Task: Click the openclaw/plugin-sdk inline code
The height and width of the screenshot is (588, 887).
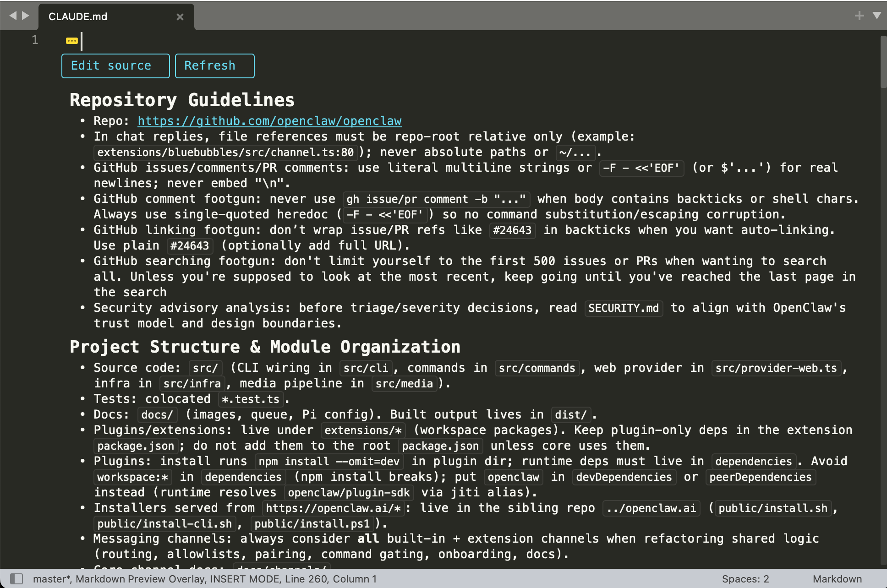Action: click(x=349, y=493)
